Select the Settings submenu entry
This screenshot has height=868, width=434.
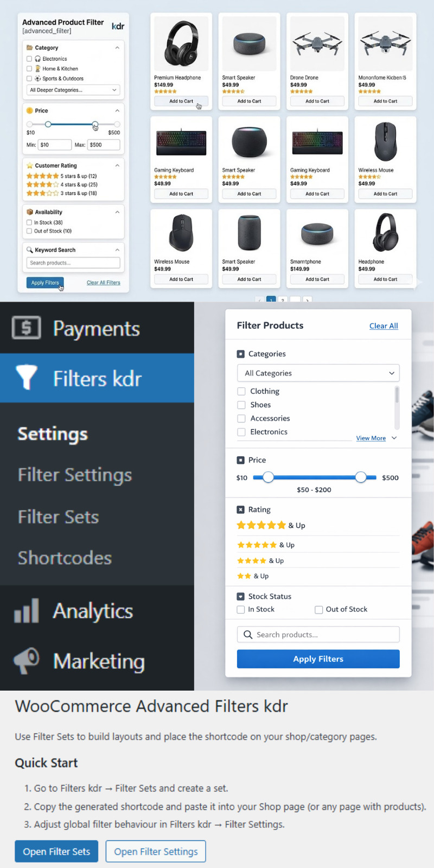coord(53,434)
